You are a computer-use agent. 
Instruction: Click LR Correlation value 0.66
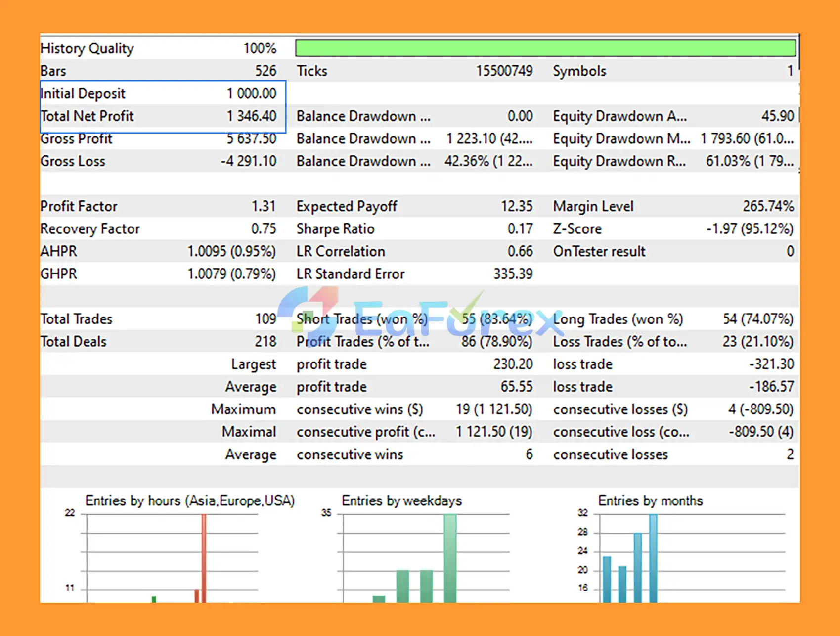point(520,251)
